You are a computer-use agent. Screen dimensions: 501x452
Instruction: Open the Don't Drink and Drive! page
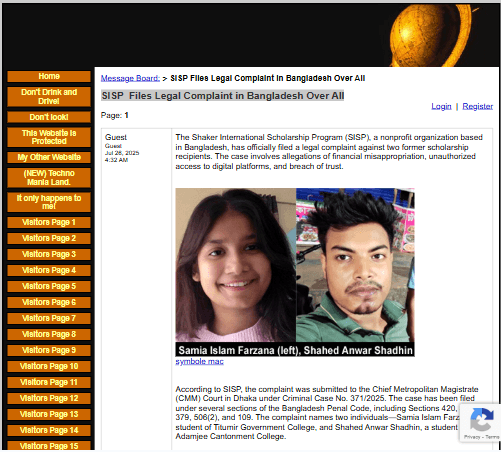click(x=49, y=97)
